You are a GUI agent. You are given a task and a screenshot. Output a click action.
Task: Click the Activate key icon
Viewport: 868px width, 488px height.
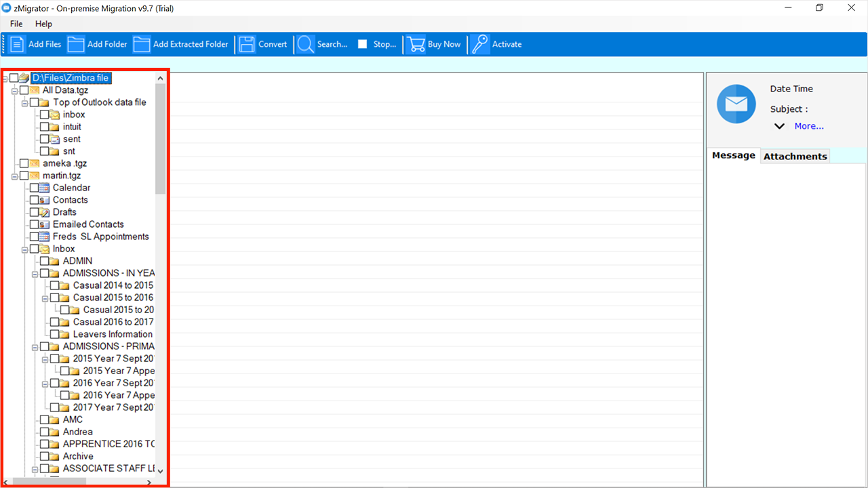click(x=480, y=44)
